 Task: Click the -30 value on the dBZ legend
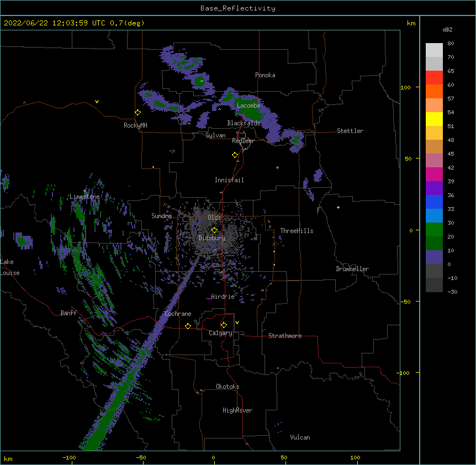[452, 292]
